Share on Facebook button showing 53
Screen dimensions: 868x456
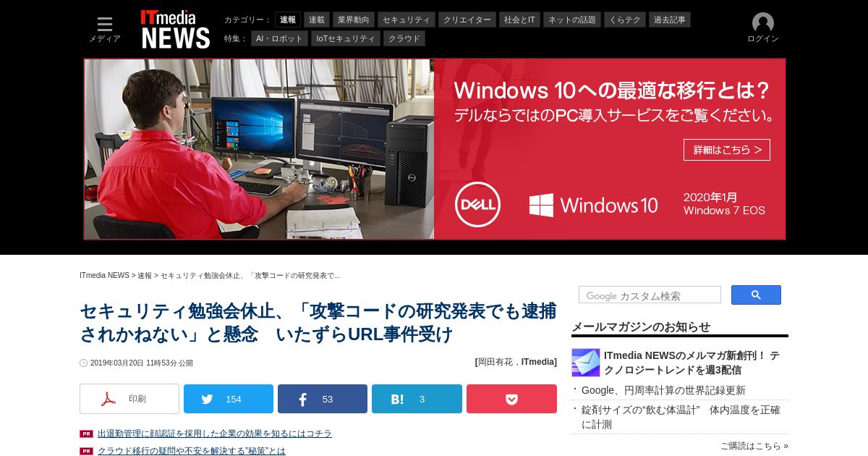click(x=323, y=399)
